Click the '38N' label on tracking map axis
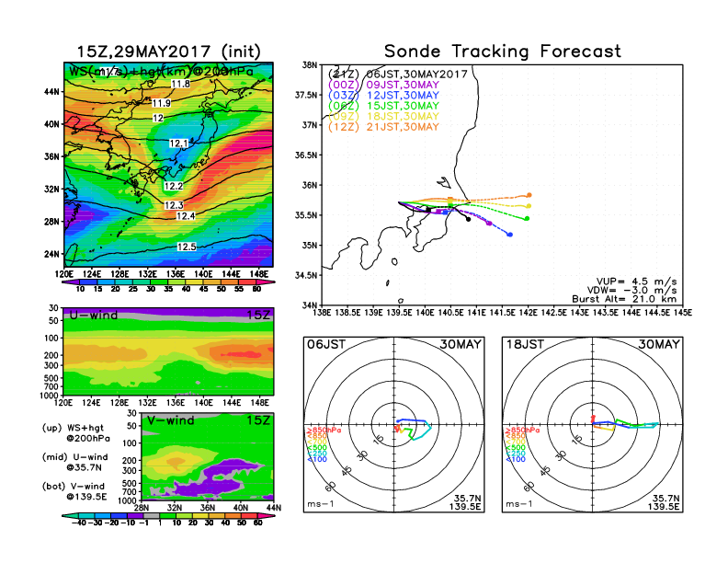This screenshot has height=563, width=728. point(309,64)
